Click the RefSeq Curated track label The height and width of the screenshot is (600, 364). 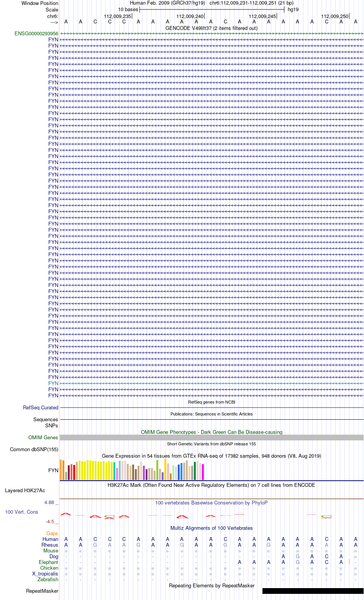click(x=41, y=407)
